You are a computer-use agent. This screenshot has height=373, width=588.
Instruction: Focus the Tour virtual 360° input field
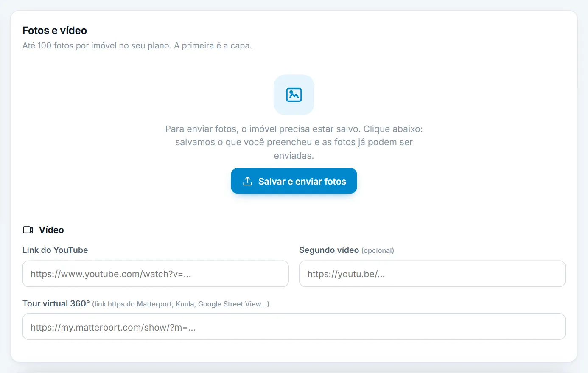294,327
